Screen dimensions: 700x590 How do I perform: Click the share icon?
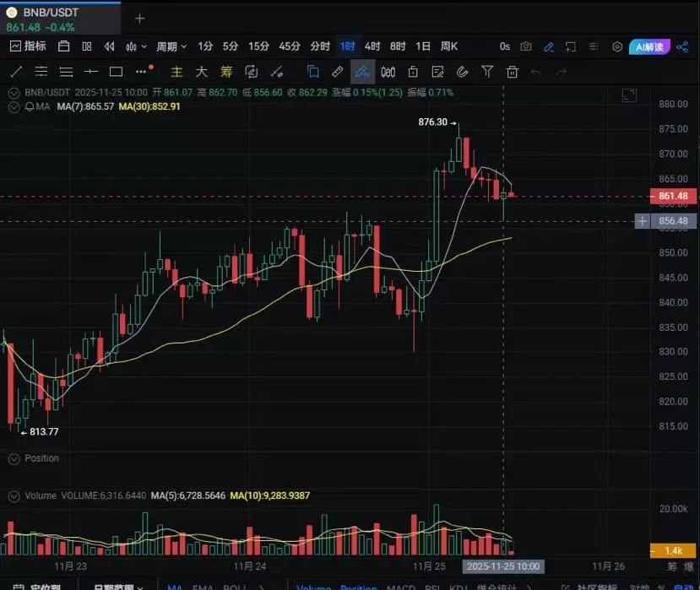click(x=682, y=47)
